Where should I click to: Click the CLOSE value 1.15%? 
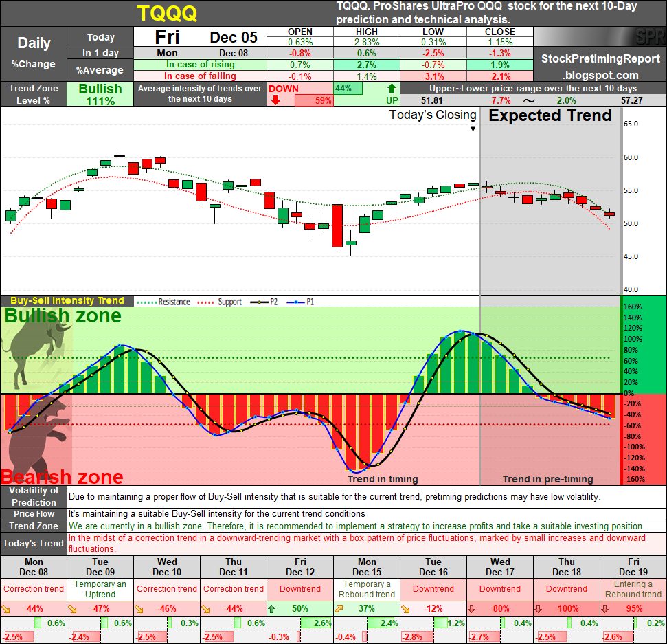500,42
